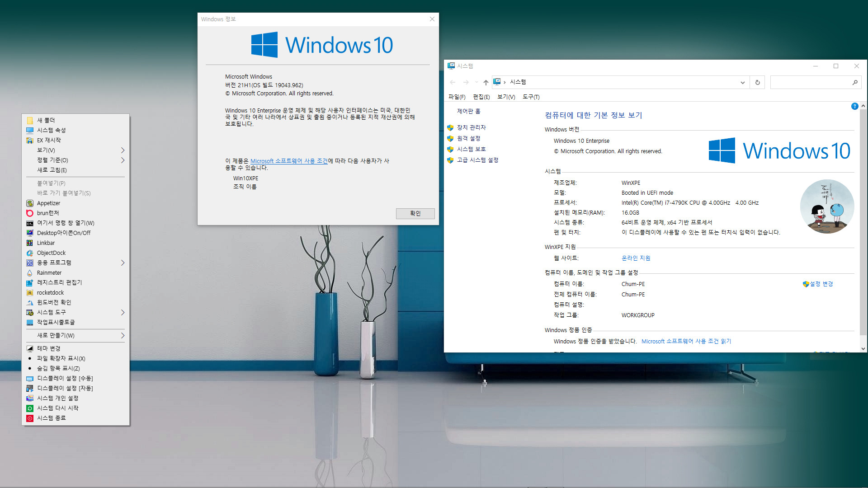Click the cartoon OEM logo thumbnail

[x=827, y=206]
